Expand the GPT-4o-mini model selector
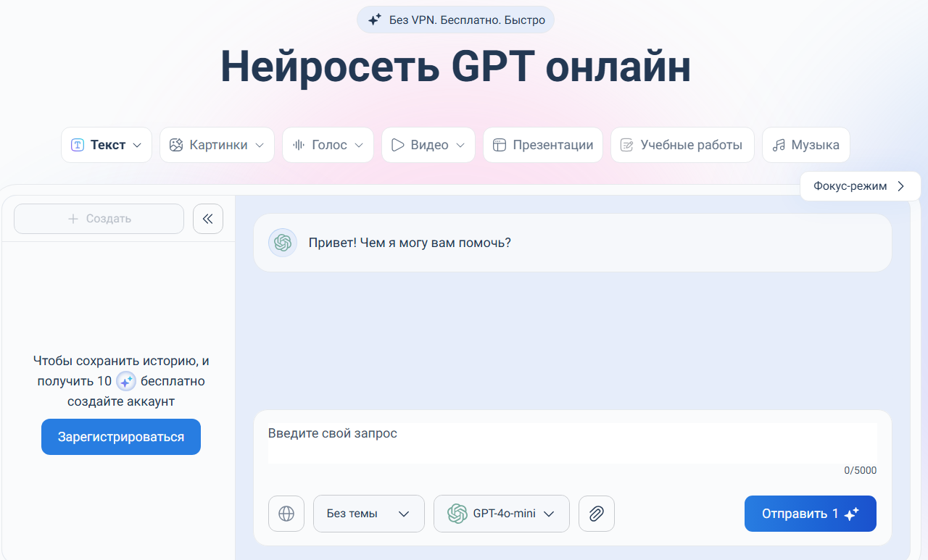 point(501,514)
